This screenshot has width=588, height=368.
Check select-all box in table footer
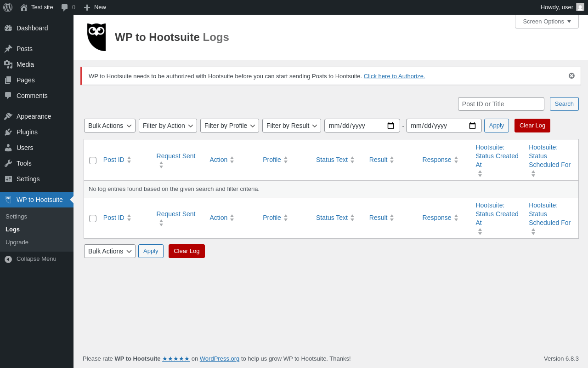(93, 218)
